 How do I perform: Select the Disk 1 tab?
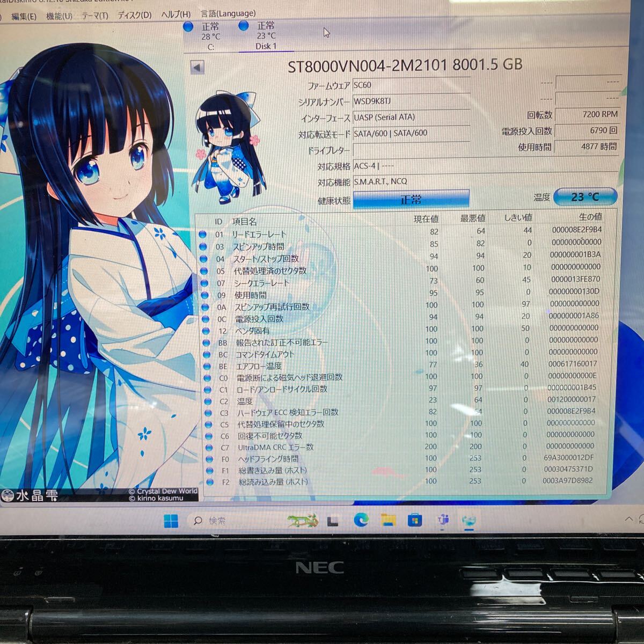click(266, 36)
